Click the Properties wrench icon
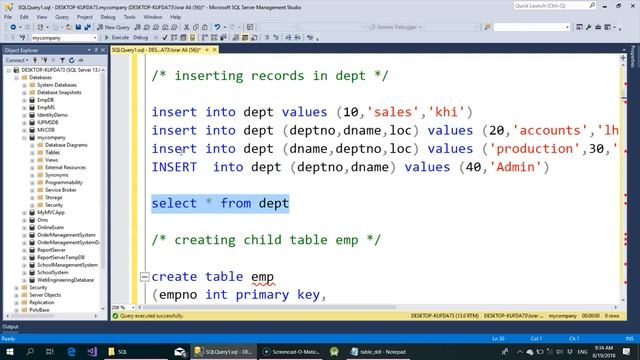 (589, 27)
